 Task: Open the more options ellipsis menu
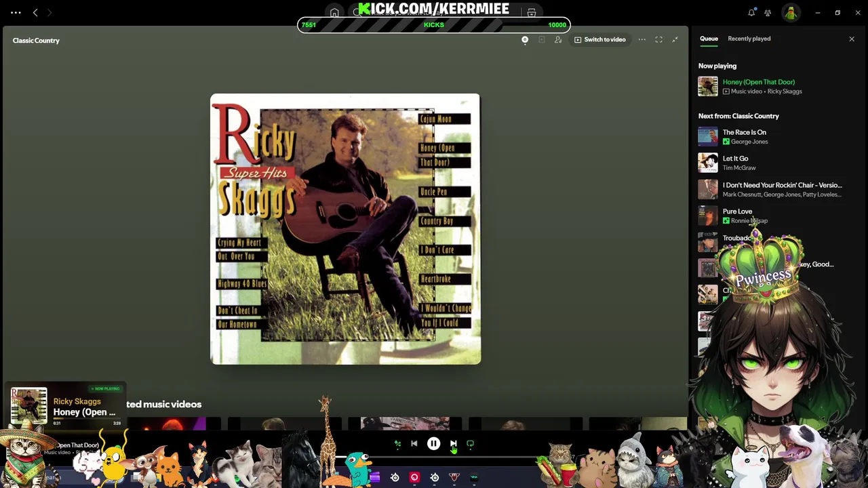point(642,40)
